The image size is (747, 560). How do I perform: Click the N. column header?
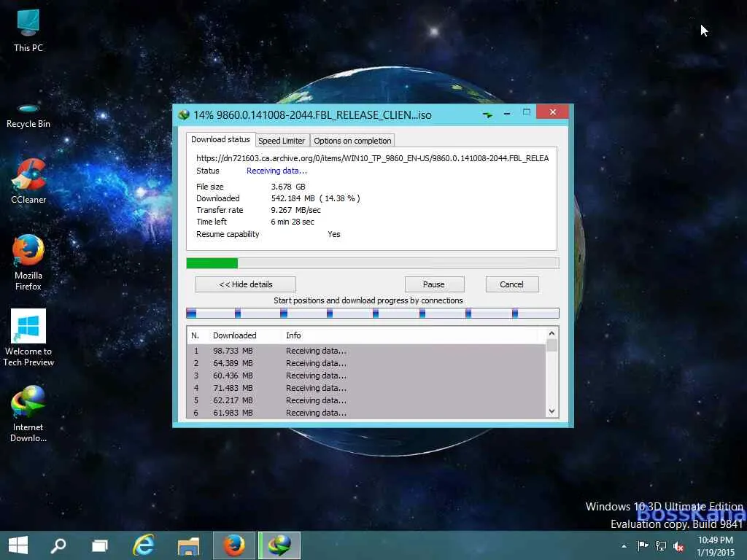point(197,335)
